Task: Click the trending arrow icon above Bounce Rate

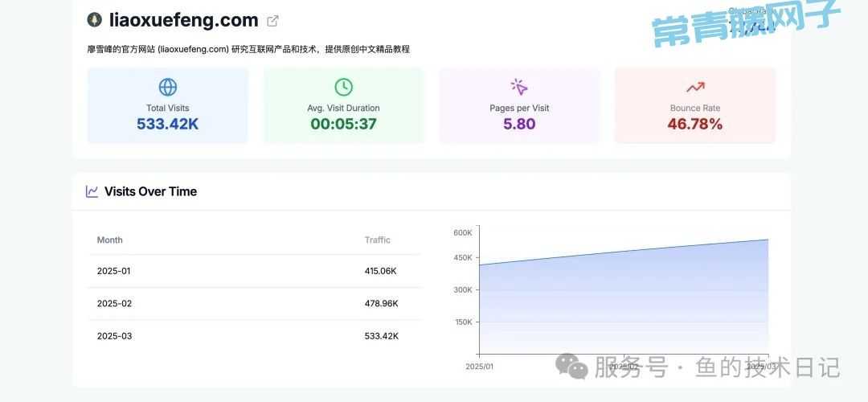Action: [x=695, y=87]
